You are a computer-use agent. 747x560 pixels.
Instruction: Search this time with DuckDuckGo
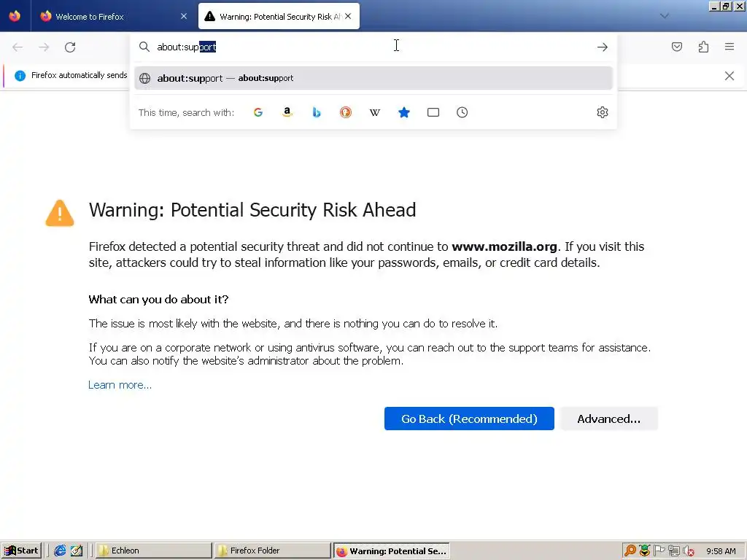(345, 112)
